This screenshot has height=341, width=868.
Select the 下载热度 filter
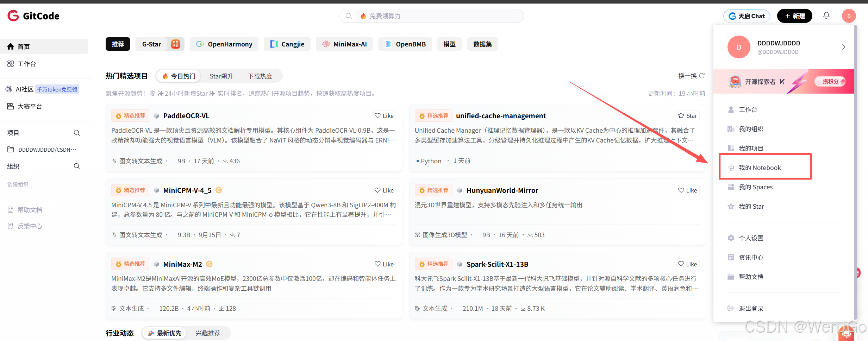[260, 76]
